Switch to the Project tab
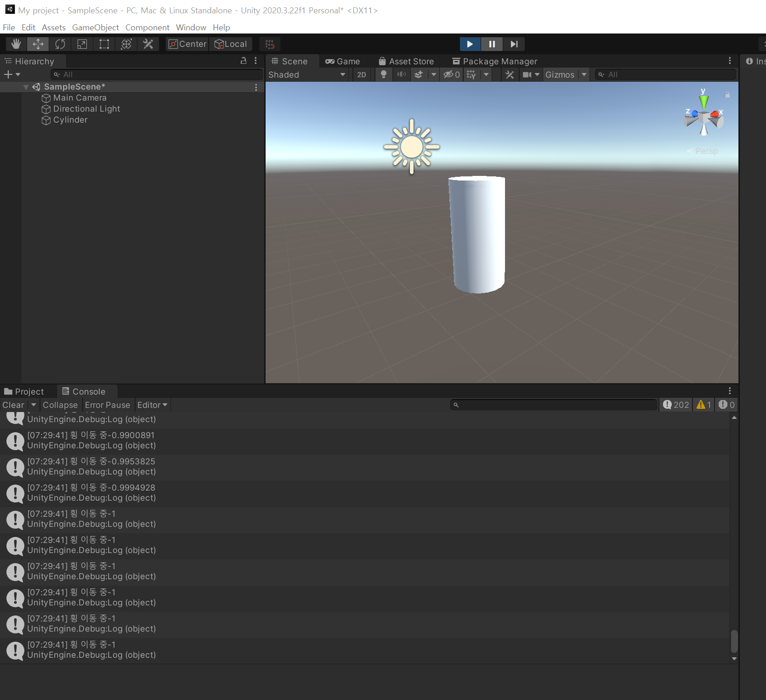 coord(24,391)
